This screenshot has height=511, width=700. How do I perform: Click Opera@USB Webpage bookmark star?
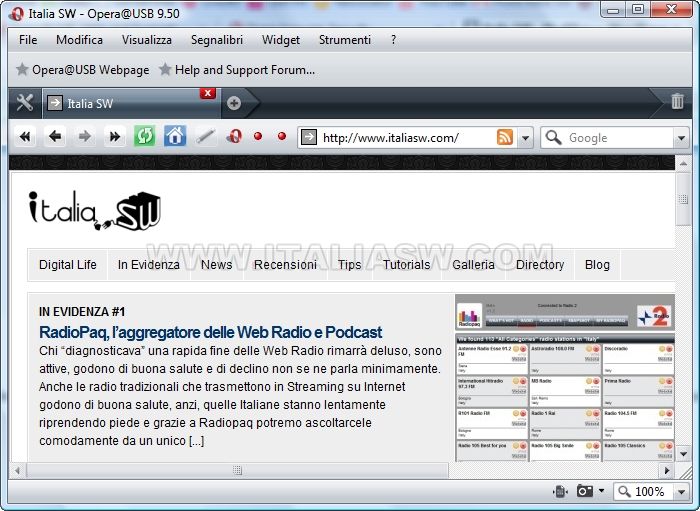click(x=22, y=69)
